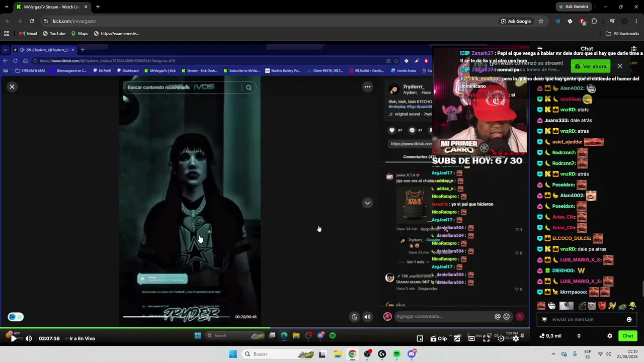Click Ver ahora on the stream notification

click(x=591, y=66)
